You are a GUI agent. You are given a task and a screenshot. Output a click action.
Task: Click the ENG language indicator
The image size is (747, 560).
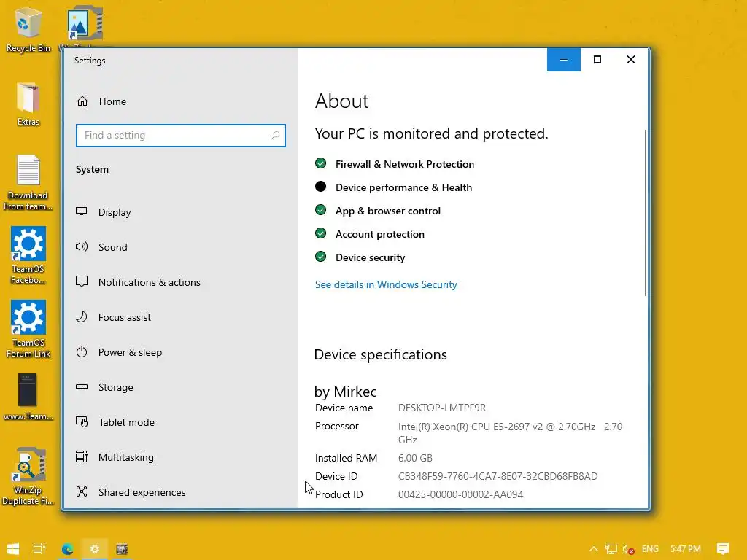[650, 549]
